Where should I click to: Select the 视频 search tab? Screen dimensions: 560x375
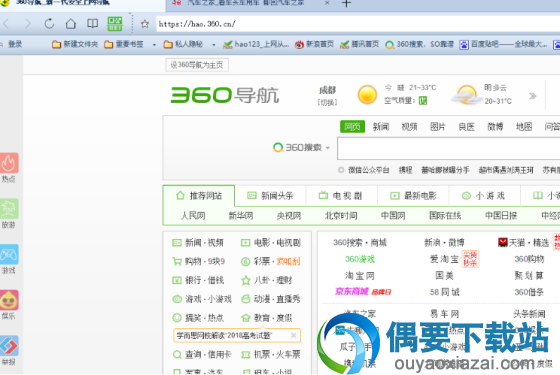coord(409,126)
